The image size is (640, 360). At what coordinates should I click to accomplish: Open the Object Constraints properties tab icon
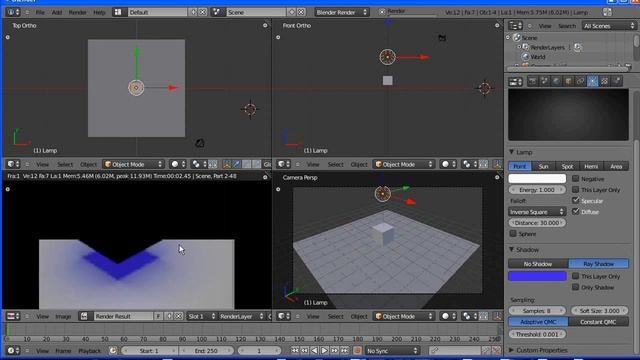click(580, 81)
